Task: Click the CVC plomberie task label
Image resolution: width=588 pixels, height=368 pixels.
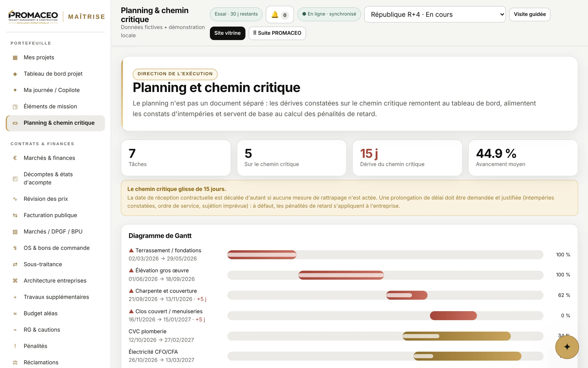Action: point(147,331)
